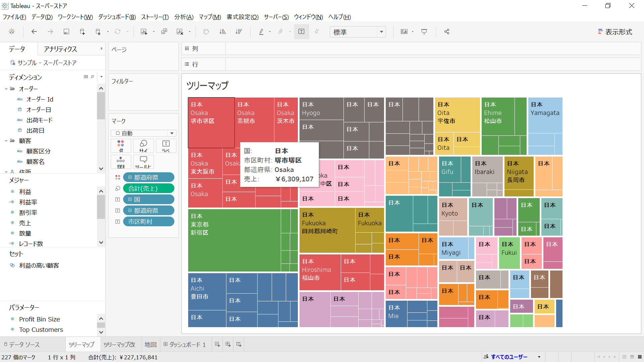Sort ascending with toolbar icon
Viewport: 644px width, 362px height.
tap(222, 32)
